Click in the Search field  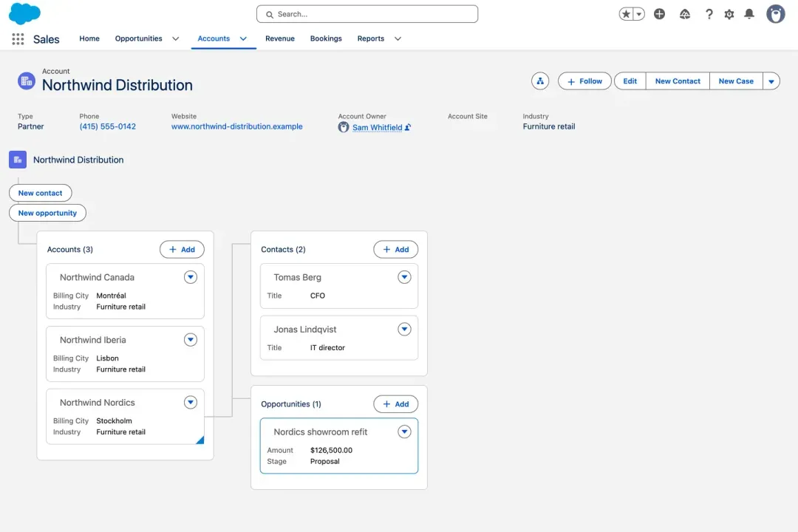click(367, 14)
